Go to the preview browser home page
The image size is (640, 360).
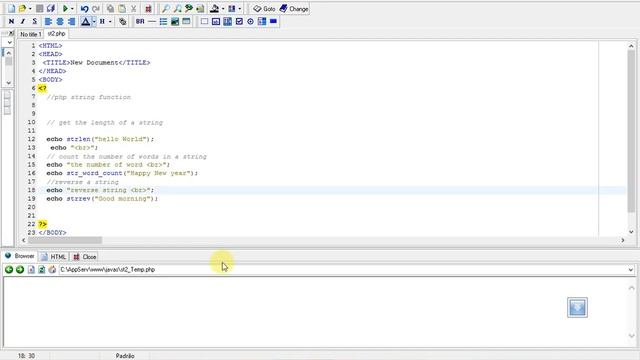[x=52, y=269]
